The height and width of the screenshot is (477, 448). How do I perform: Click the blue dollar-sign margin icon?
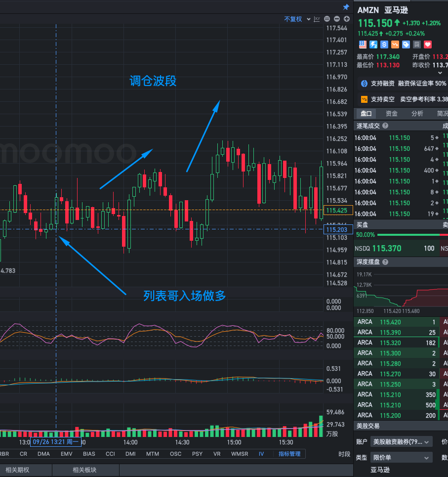[x=384, y=44]
